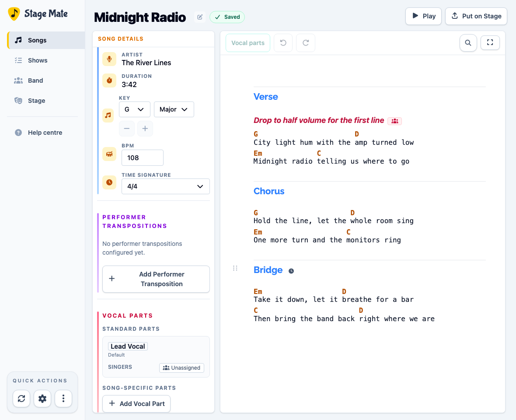Image resolution: width=516 pixels, height=420 pixels.
Task: Click Add Performer Transposition button
Action: [156, 279]
